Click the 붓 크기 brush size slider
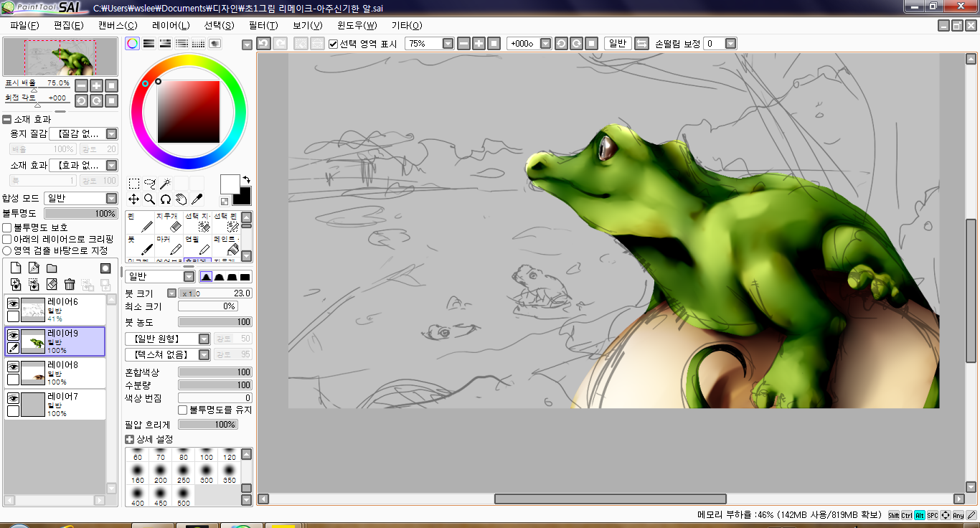Image resolution: width=980 pixels, height=528 pixels. (x=215, y=293)
